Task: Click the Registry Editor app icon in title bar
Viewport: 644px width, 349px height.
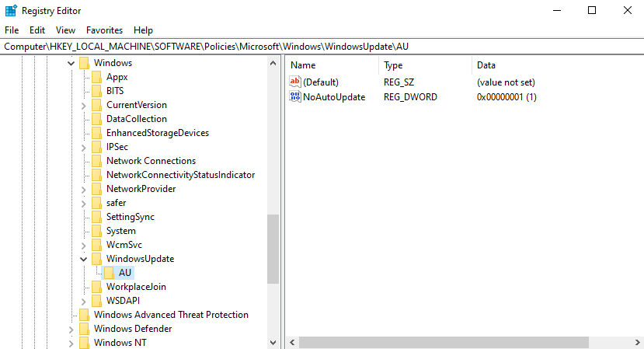Action: (x=11, y=10)
